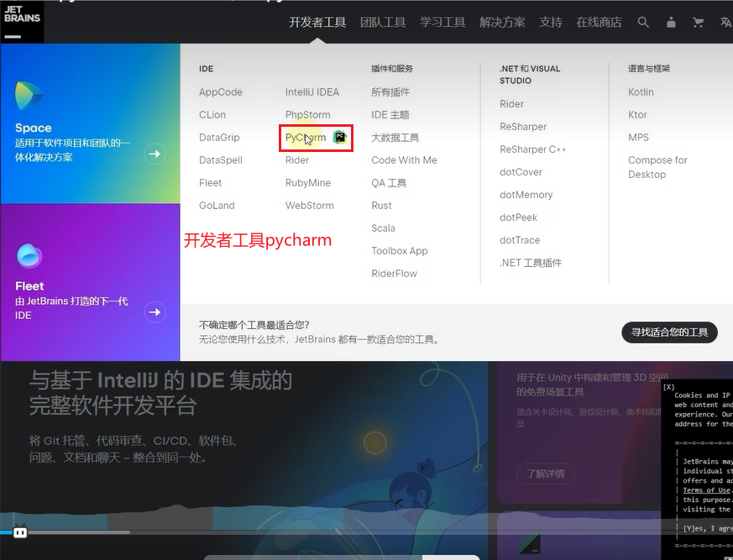Viewport: 733px width, 560px height.
Task: Open Code With Me link
Action: coord(405,160)
